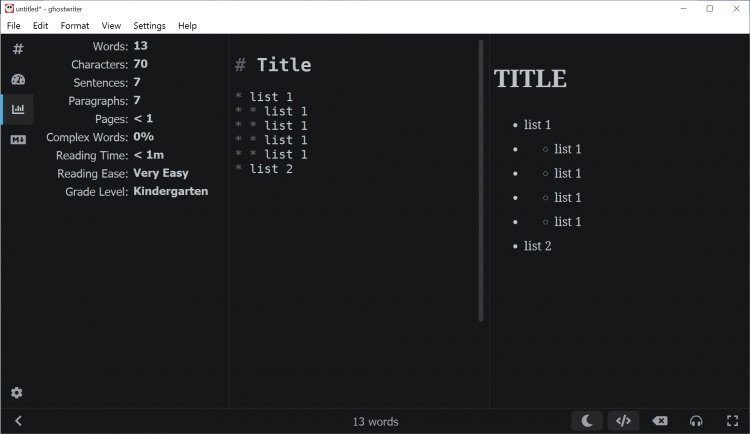This screenshot has height=434, width=750.
Task: Enable distraction-free mode with the headphones icon
Action: (x=696, y=421)
